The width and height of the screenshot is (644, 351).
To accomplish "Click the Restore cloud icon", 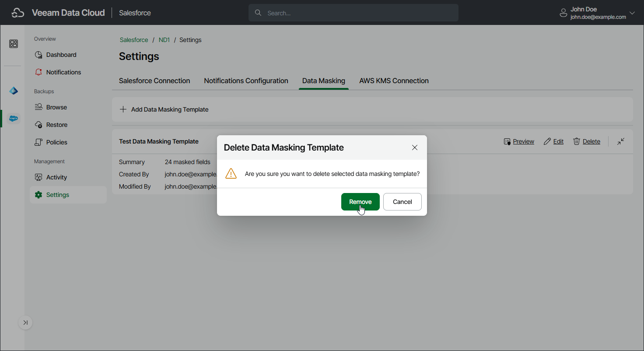I will 38,125.
